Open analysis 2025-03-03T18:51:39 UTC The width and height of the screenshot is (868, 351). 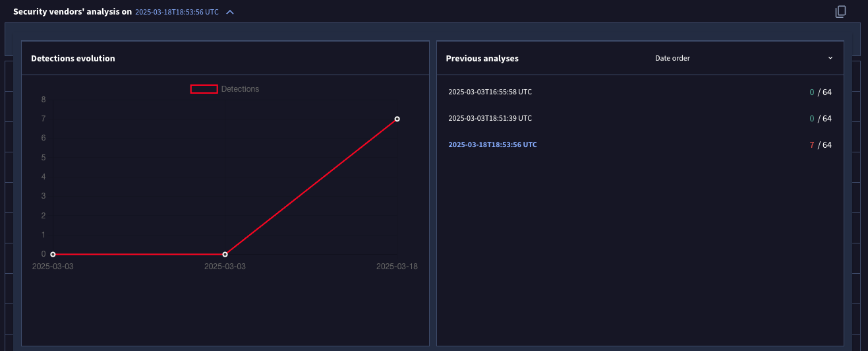click(490, 118)
